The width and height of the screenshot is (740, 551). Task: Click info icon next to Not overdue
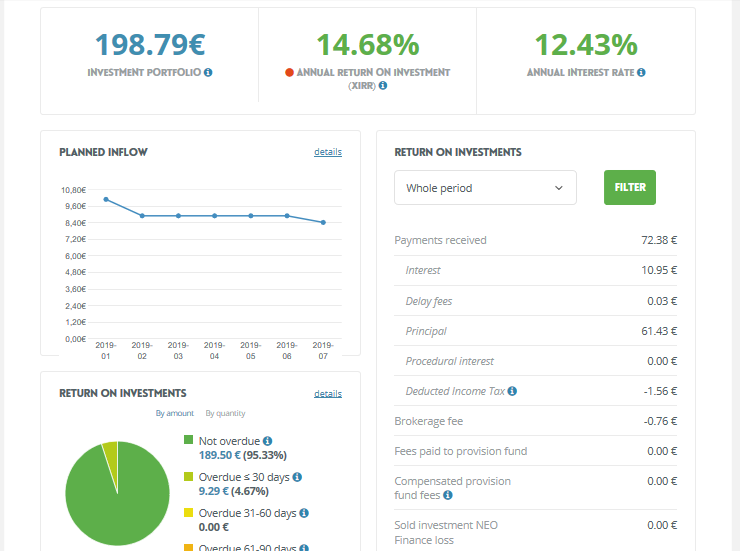click(268, 441)
